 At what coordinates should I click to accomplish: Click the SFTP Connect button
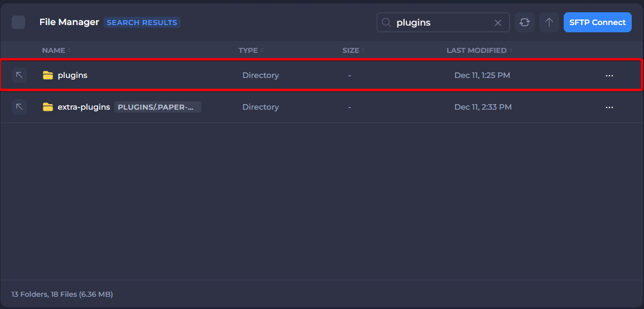tap(597, 22)
